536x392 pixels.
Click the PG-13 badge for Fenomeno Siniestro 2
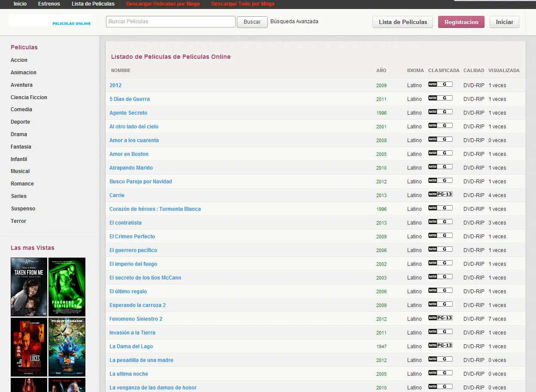(440, 318)
